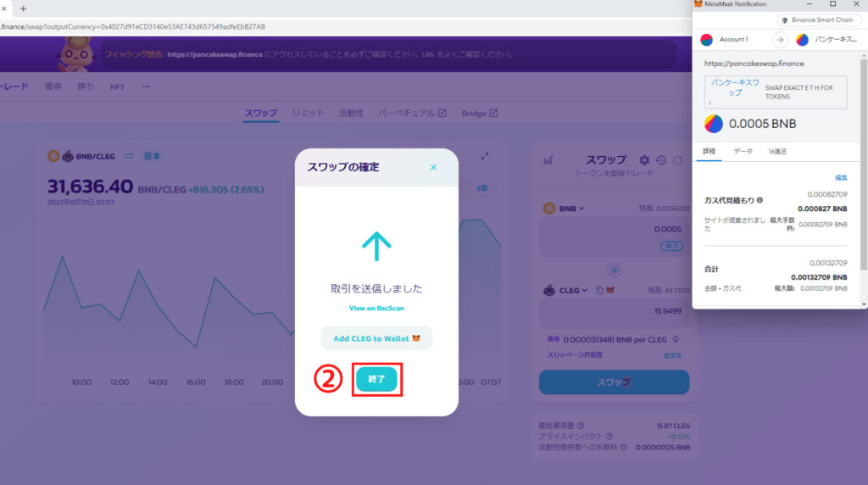
Task: Click the gas estimate info icon
Action: point(759,200)
